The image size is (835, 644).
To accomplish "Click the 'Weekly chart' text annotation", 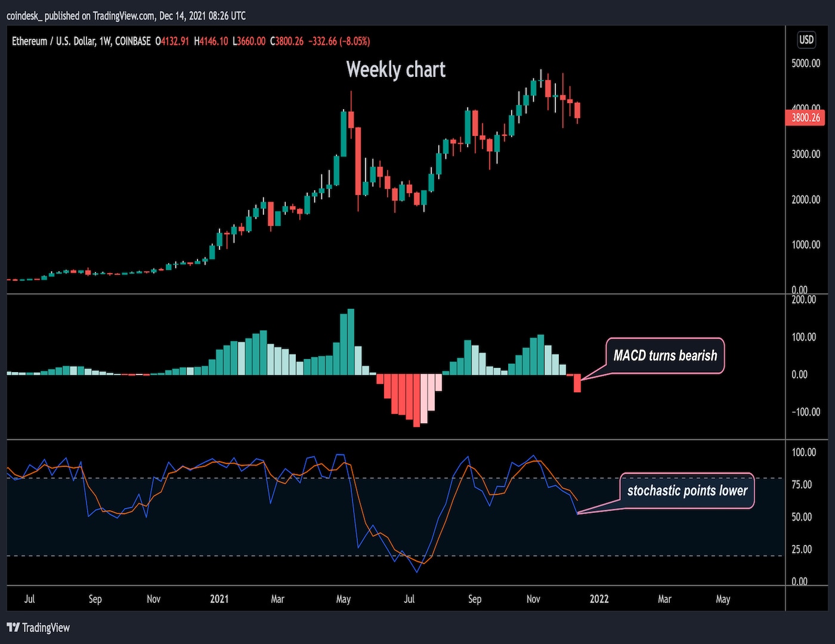I will pos(395,70).
